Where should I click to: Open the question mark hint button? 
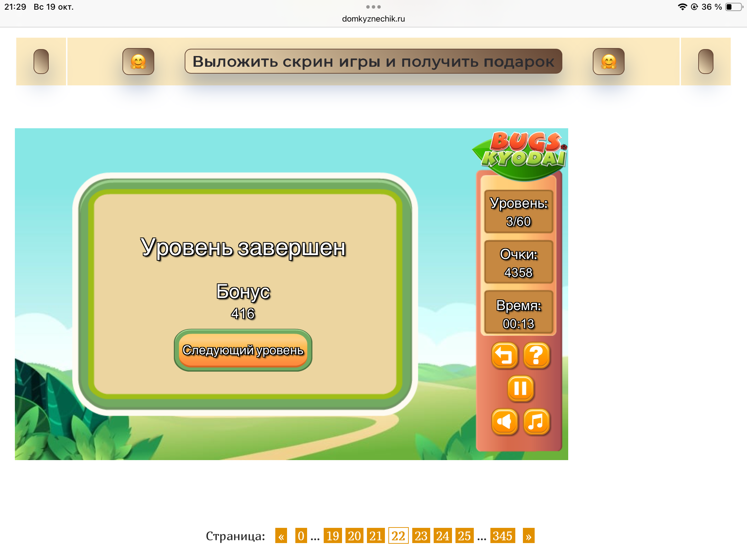pyautogui.click(x=536, y=355)
